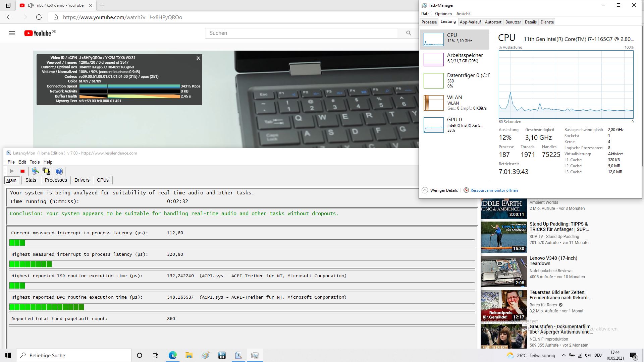Open YouTube hamburger guide menu
This screenshot has width=644, height=362.
click(12, 33)
